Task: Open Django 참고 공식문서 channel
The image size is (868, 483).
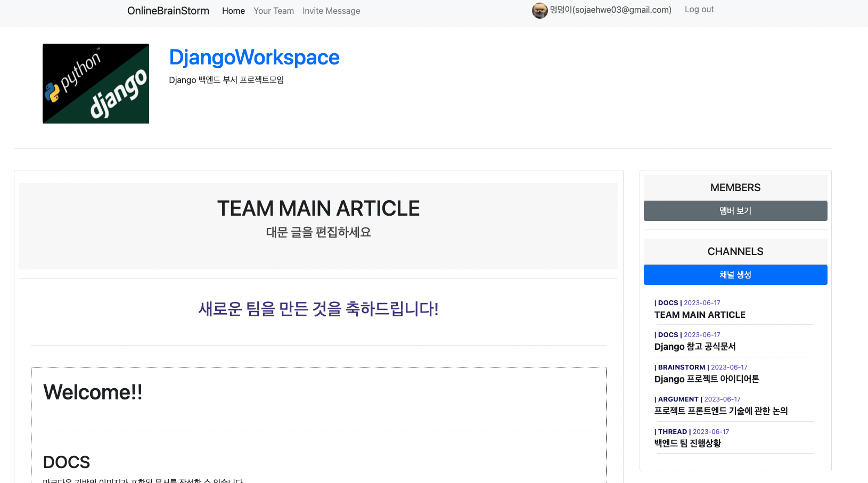Action: [x=695, y=347]
